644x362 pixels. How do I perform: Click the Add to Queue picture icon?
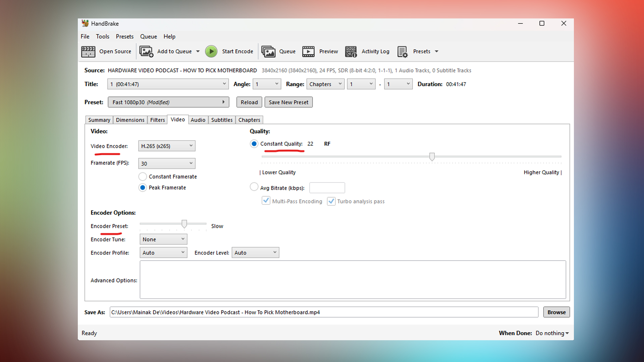pyautogui.click(x=146, y=51)
